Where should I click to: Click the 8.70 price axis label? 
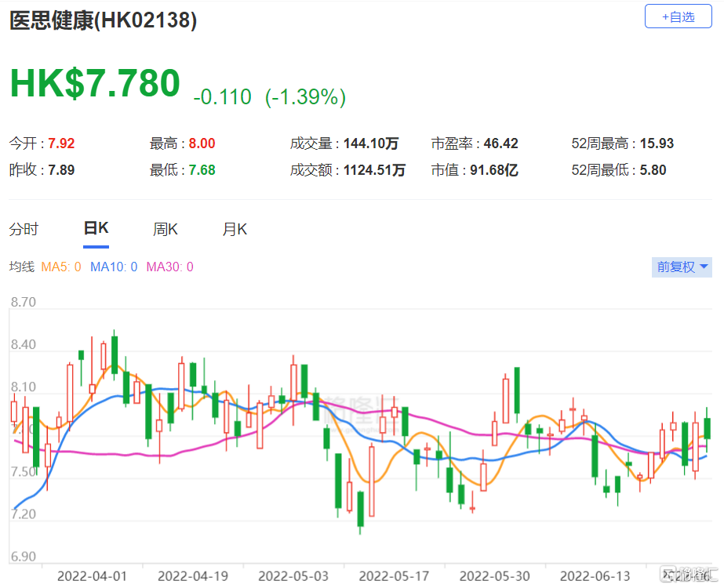(23, 302)
